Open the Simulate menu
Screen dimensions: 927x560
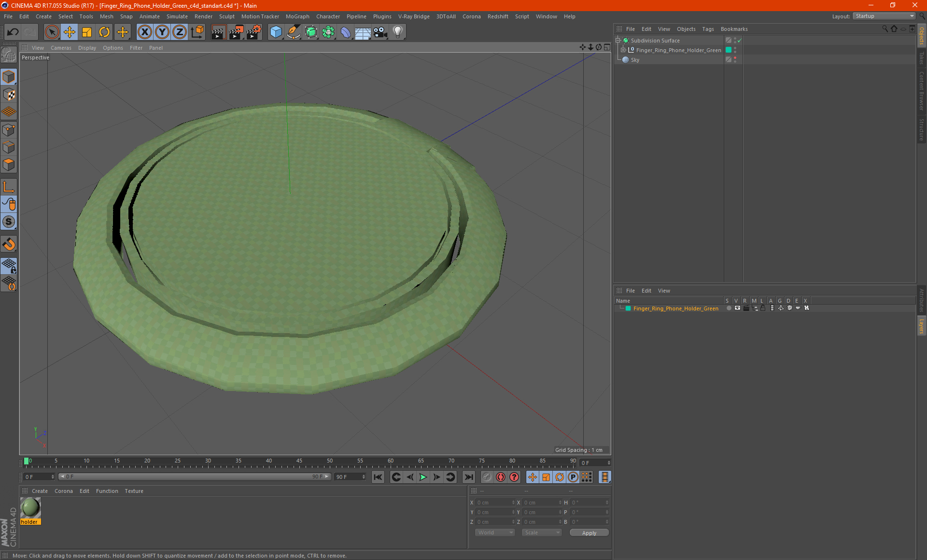pyautogui.click(x=177, y=16)
